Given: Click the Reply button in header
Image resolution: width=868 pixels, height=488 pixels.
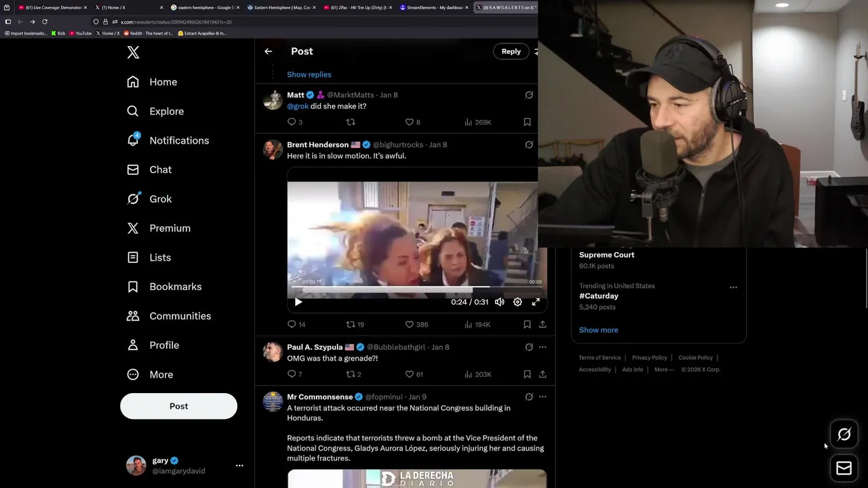Looking at the screenshot, I should (511, 52).
